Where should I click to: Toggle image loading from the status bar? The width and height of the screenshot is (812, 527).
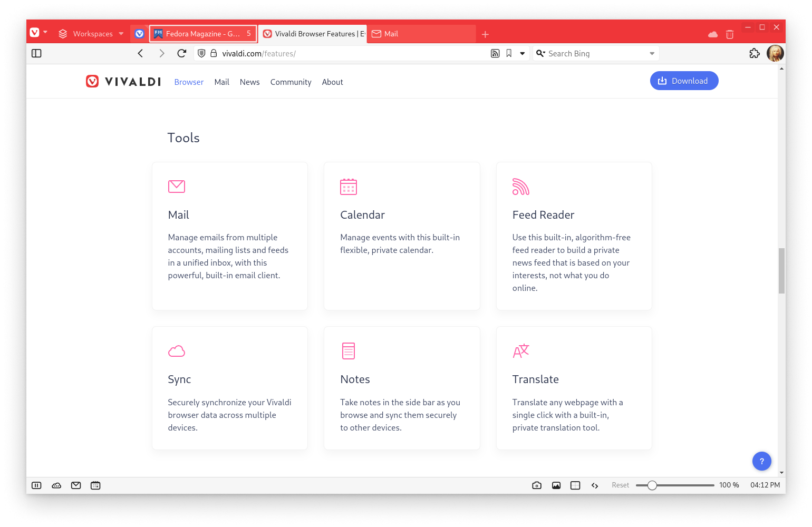(x=556, y=485)
